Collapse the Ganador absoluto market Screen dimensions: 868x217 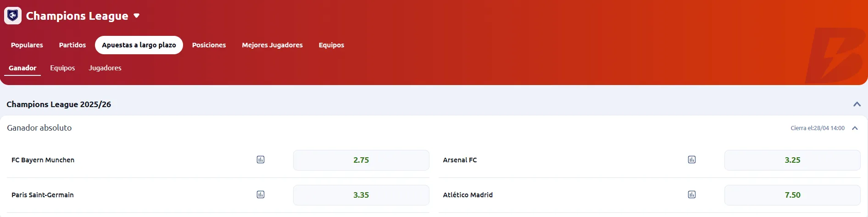click(855, 128)
